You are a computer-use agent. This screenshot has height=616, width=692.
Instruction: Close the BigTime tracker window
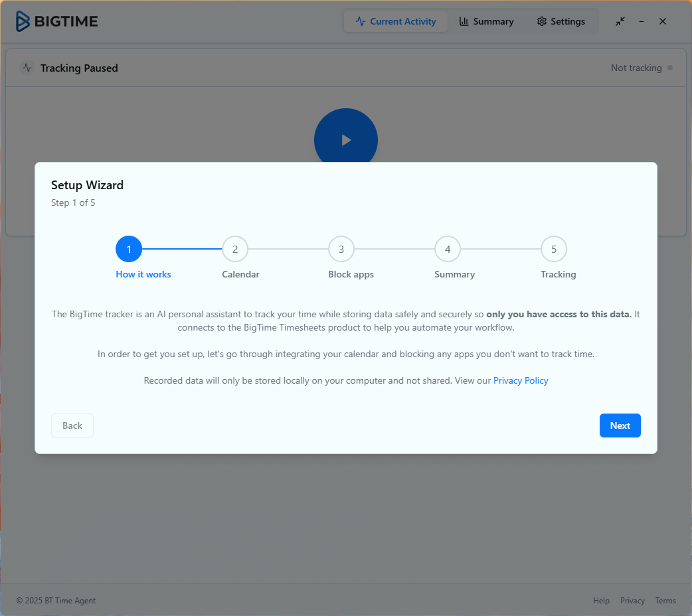pyautogui.click(x=663, y=21)
